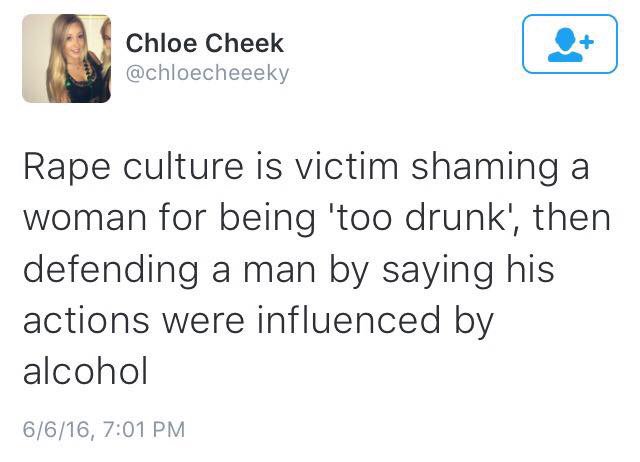
Task: Click the follow user icon button
Action: (570, 44)
